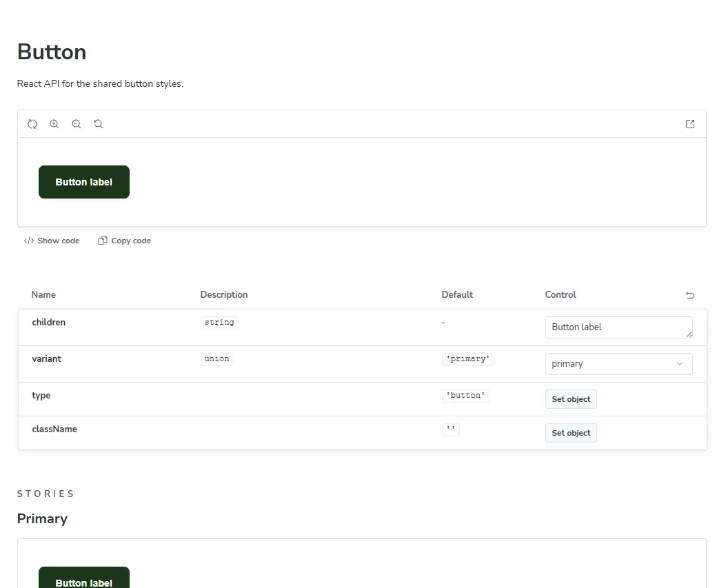Reset the preview zoom level
This screenshot has width=717, height=588.
pyautogui.click(x=99, y=124)
